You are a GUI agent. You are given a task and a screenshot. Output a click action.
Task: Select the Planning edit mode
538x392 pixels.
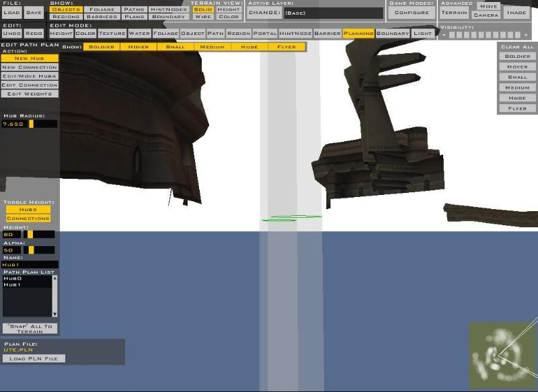click(358, 33)
